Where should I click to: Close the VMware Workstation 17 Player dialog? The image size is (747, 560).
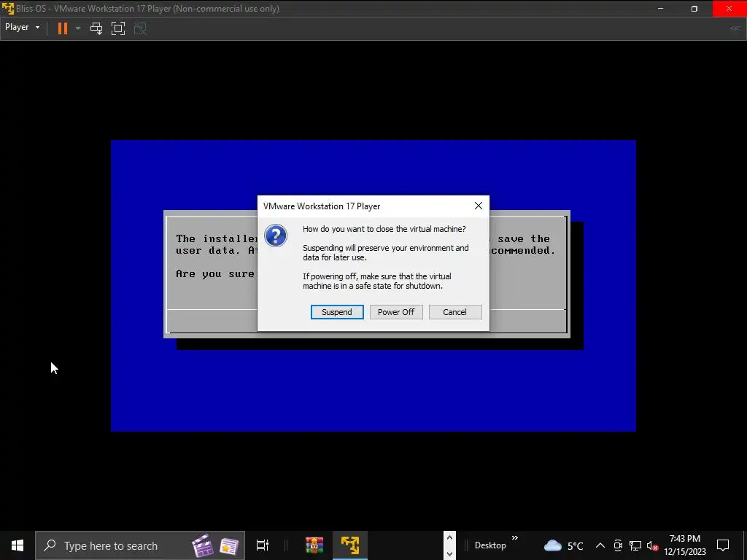click(479, 206)
